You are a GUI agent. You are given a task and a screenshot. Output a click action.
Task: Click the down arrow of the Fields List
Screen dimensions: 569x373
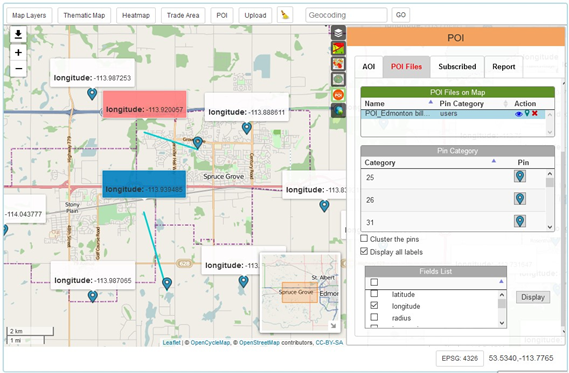(502, 323)
